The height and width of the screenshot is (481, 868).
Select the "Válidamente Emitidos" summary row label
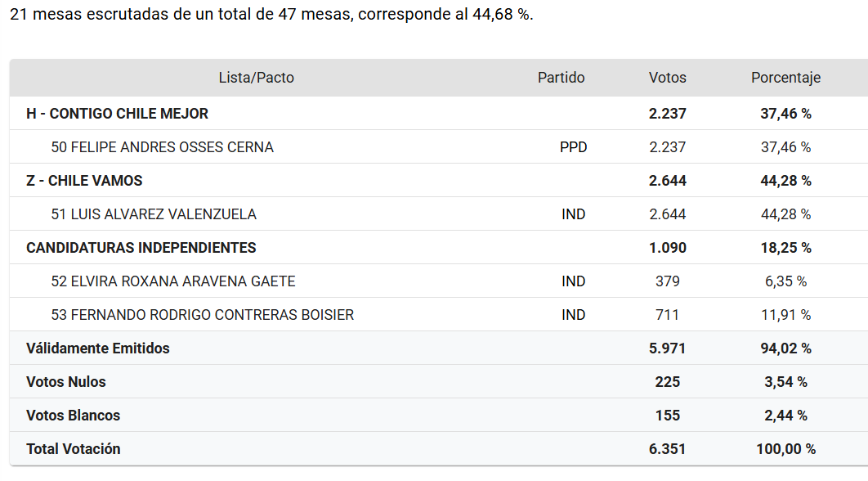coord(98,348)
